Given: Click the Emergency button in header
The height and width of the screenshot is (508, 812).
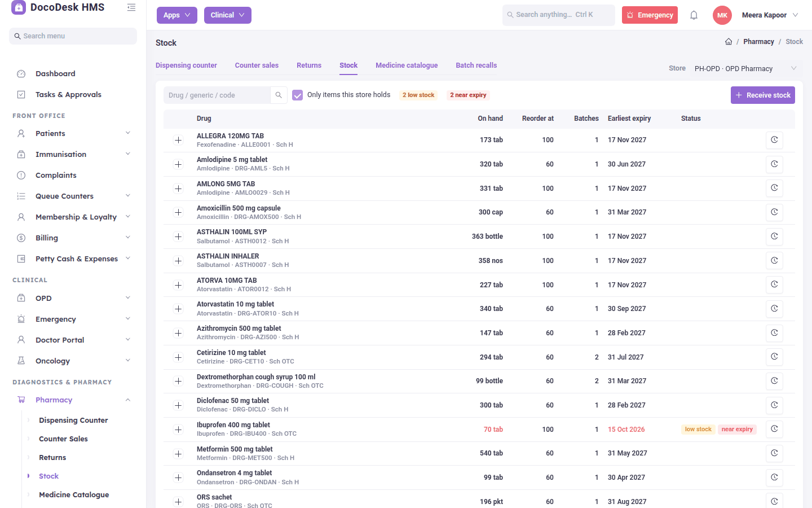Looking at the screenshot, I should click(650, 15).
